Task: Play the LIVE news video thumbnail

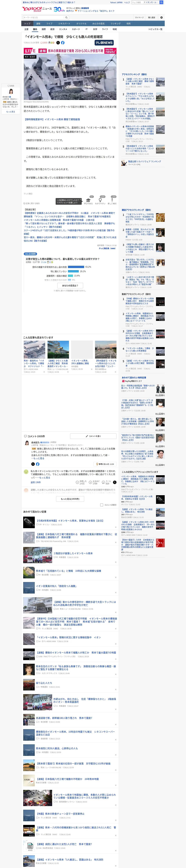Action: [x=70, y=74]
